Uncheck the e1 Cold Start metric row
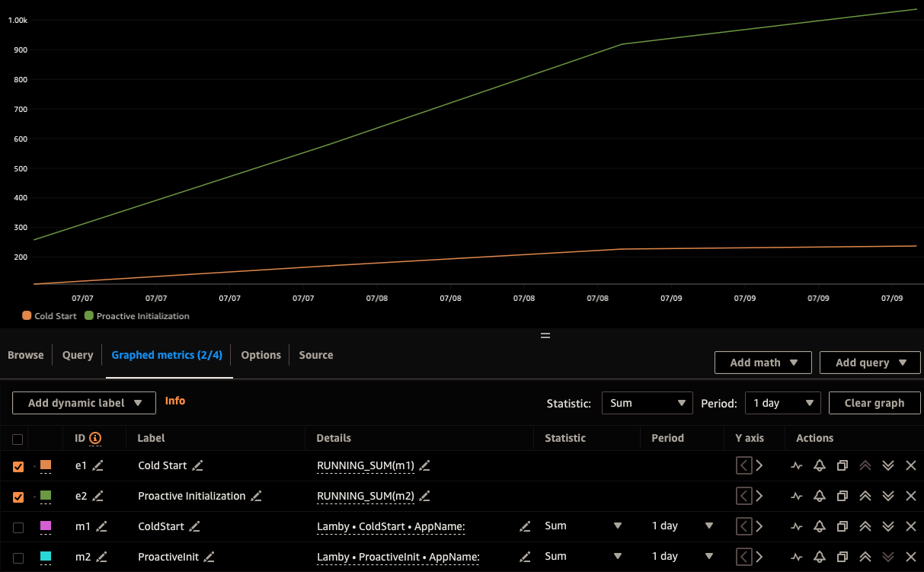The image size is (924, 572). (18, 465)
